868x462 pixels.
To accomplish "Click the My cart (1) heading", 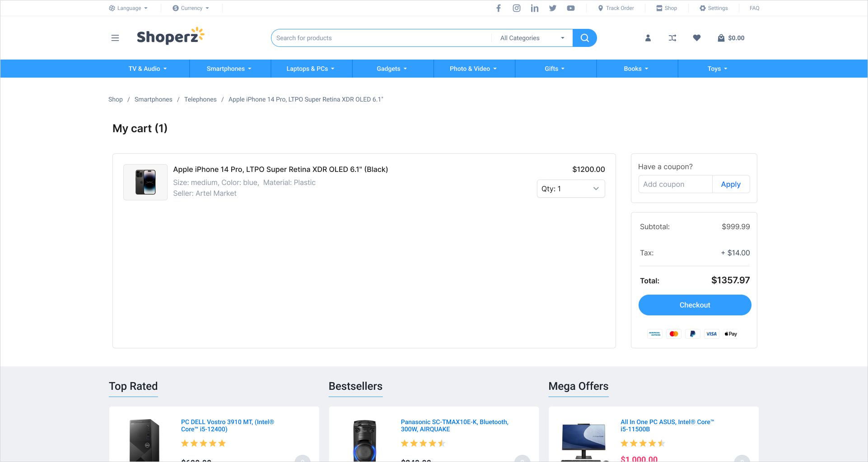I will (140, 129).
